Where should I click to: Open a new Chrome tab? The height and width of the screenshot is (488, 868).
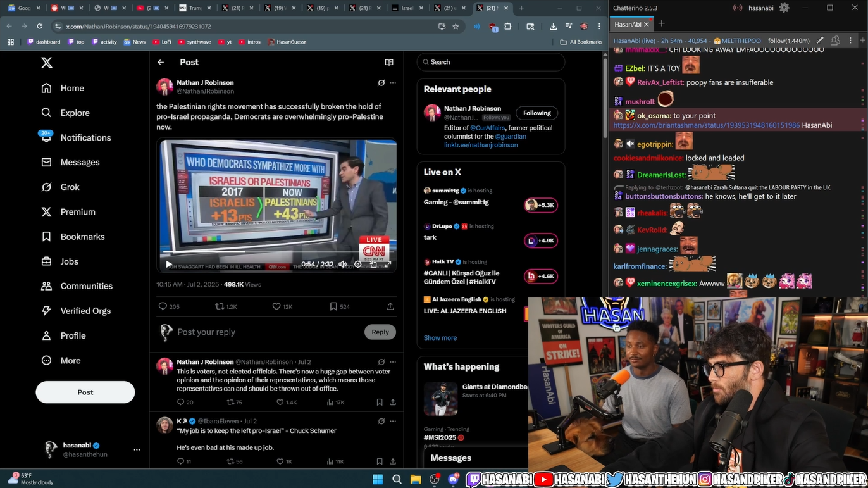[521, 8]
